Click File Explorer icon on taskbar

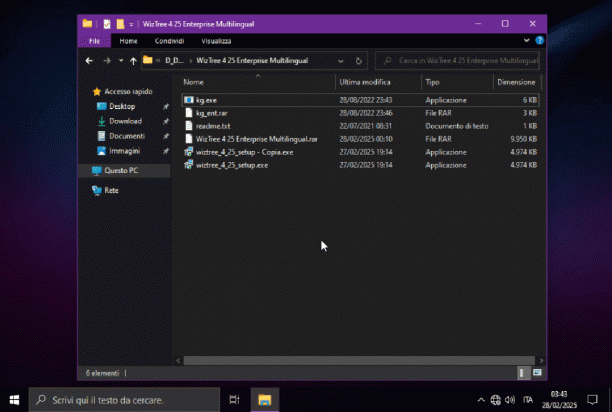pos(265,400)
